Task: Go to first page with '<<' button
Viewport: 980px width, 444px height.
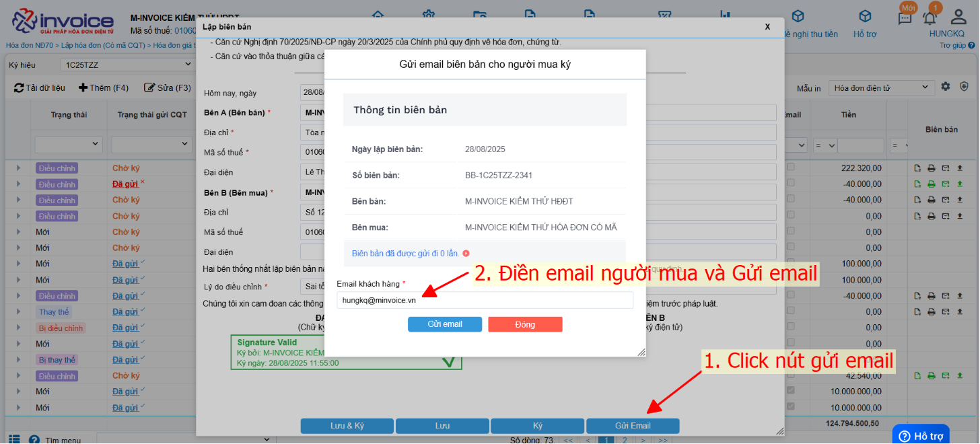Action: click(x=568, y=440)
